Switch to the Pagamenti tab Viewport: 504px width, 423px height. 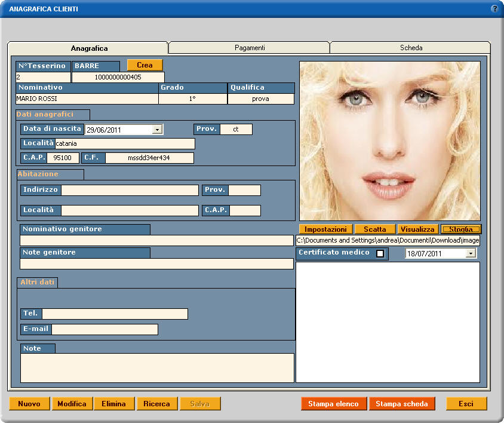[x=250, y=48]
